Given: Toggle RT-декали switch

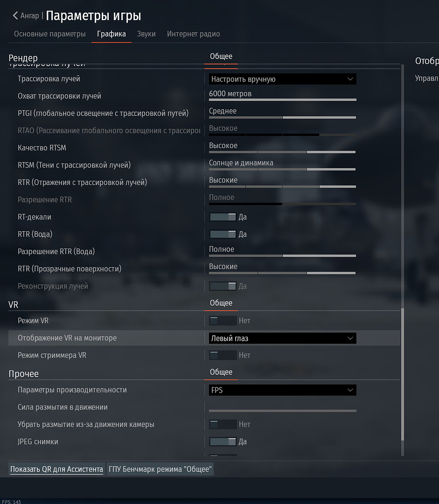Looking at the screenshot, I should point(223,217).
